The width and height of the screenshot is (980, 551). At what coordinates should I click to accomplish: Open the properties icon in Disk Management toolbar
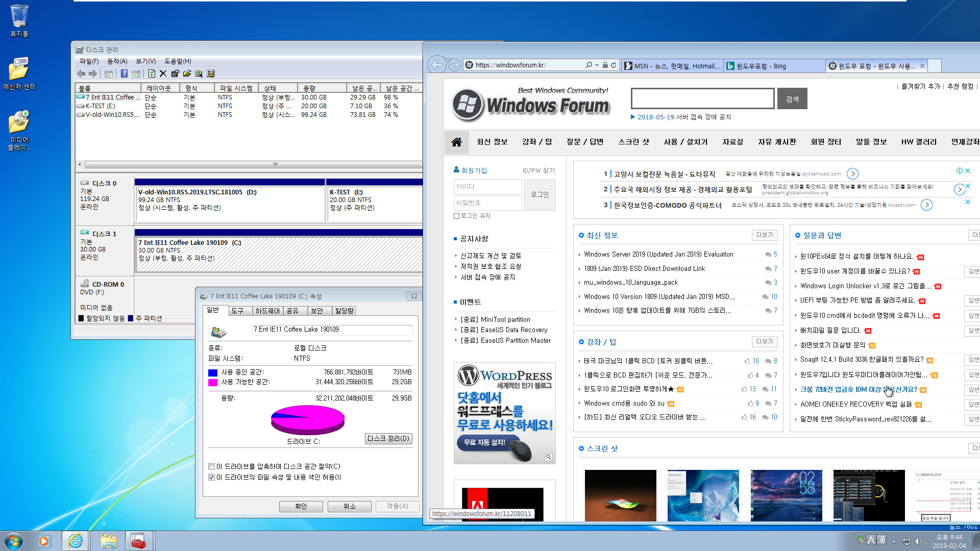click(175, 73)
